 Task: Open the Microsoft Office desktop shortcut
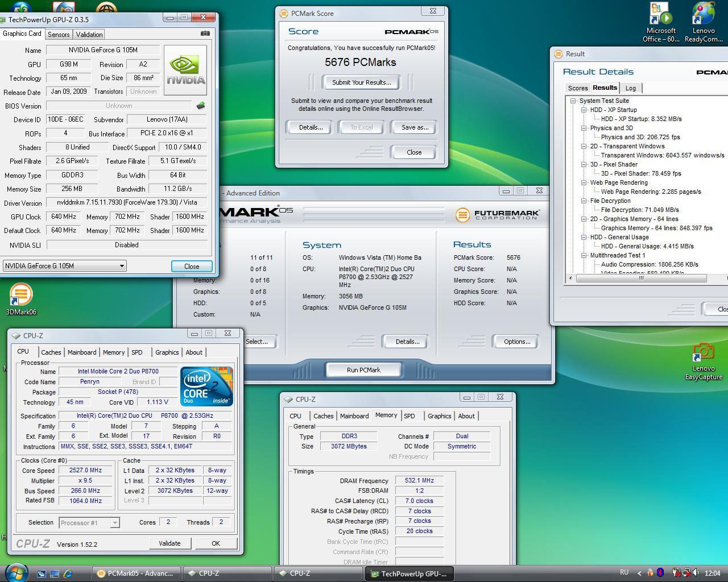pyautogui.click(x=660, y=23)
